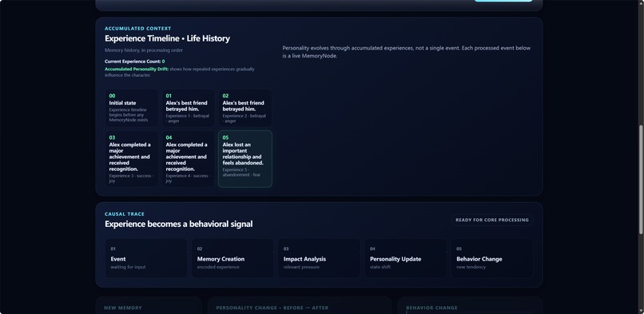Select the 00 Initial state timeline card
The image size is (644, 314).
pyautogui.click(x=131, y=108)
